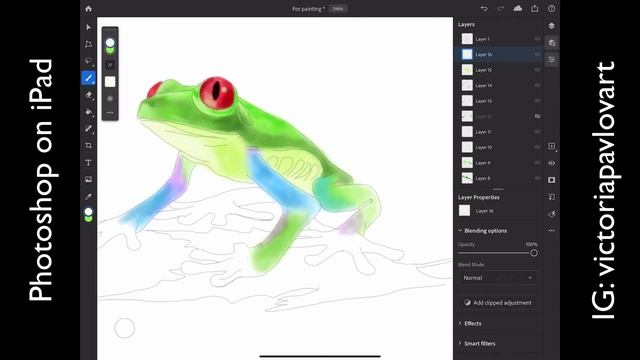Click the Layer 9 thumbnail

click(467, 163)
